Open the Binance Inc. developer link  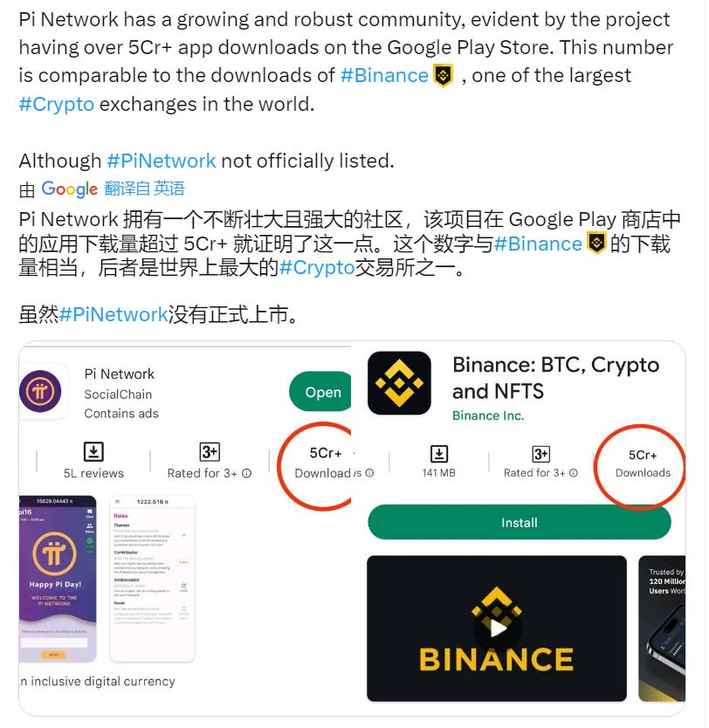click(x=488, y=416)
